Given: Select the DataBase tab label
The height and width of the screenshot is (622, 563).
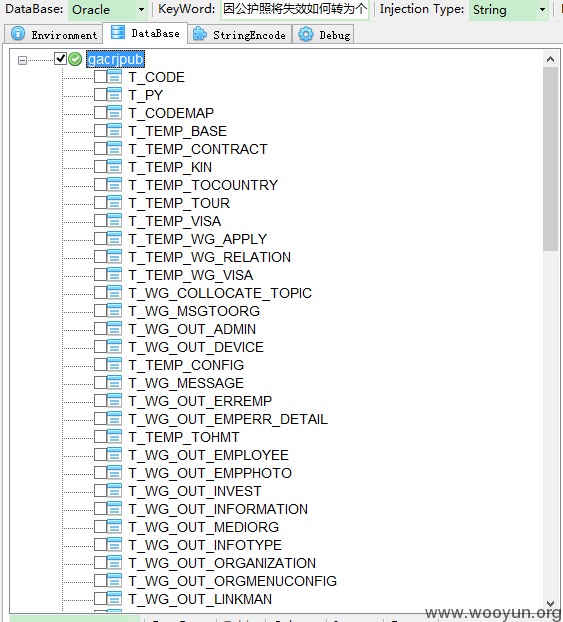Looking at the screenshot, I should (156, 34).
